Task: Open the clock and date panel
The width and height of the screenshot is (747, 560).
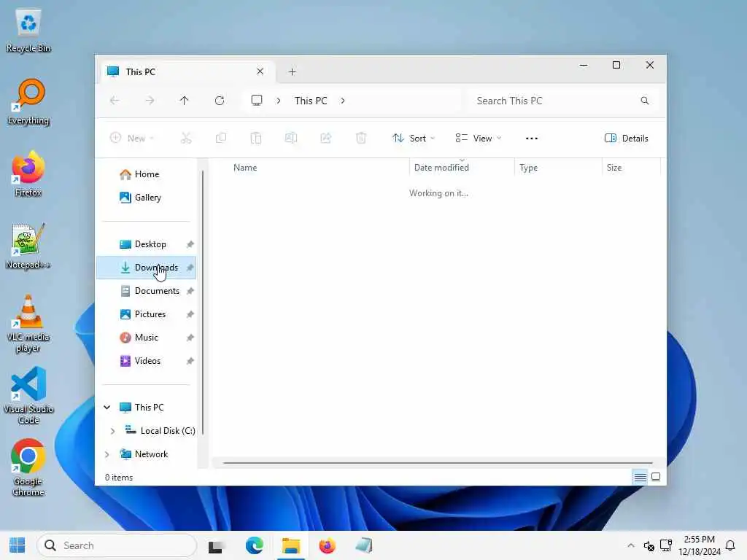Action: (x=700, y=545)
